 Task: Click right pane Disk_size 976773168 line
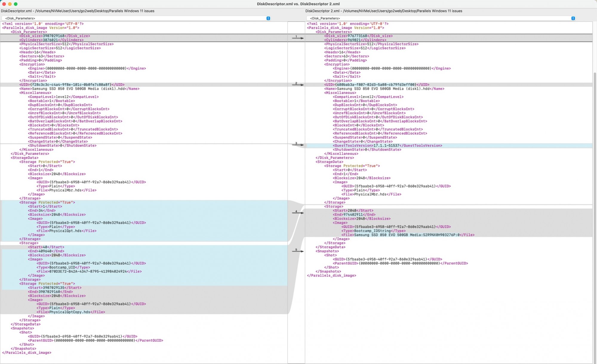point(358,36)
